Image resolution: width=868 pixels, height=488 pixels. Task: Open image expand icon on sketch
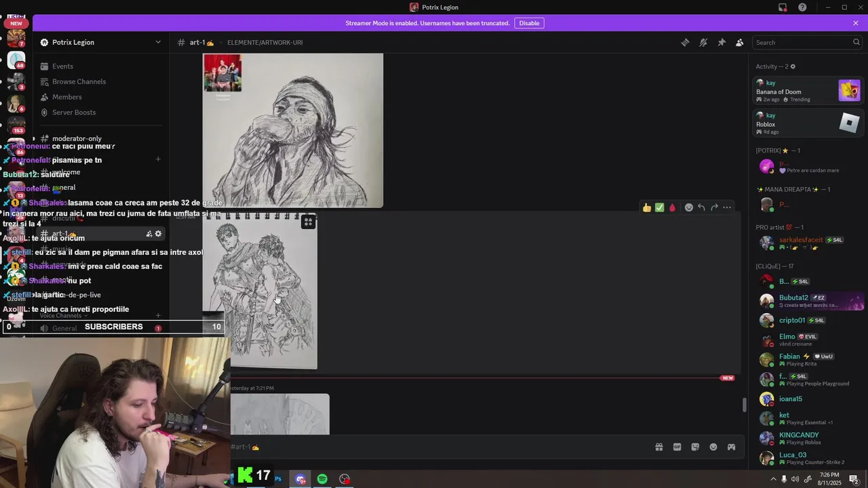[309, 222]
